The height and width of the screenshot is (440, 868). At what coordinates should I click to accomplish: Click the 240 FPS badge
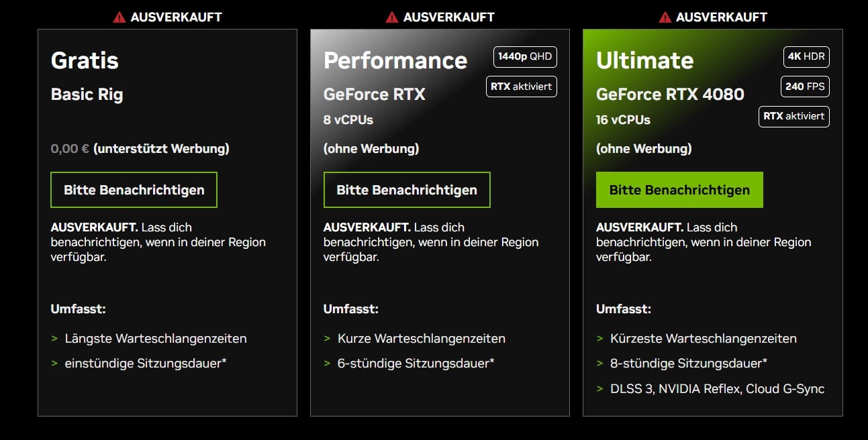point(805,87)
